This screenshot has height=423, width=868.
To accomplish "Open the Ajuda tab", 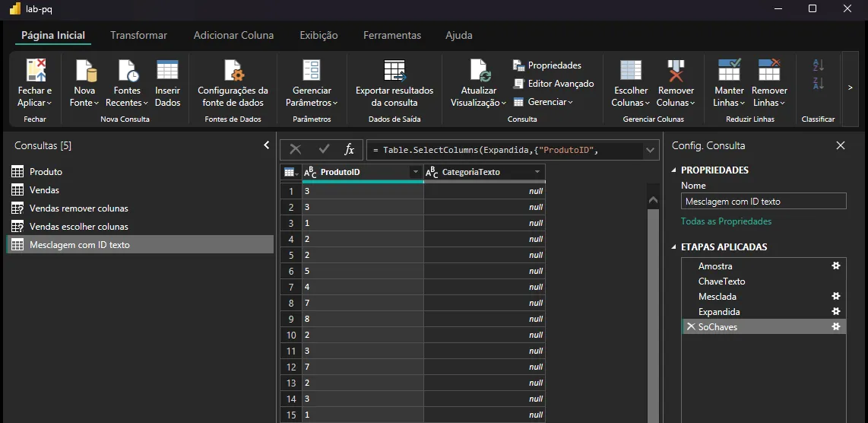I will pos(459,36).
